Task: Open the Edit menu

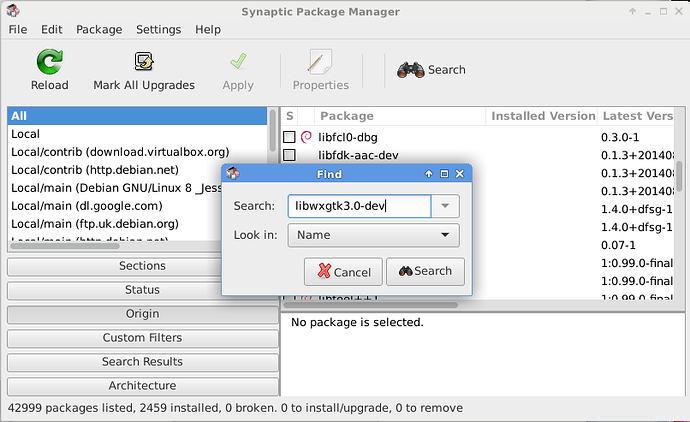Action: click(x=51, y=29)
